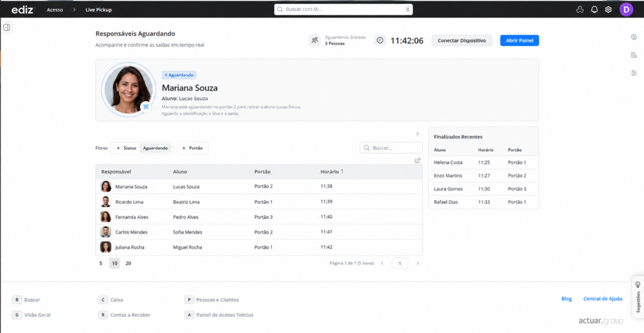Click the Abrir Painel button

pos(519,40)
